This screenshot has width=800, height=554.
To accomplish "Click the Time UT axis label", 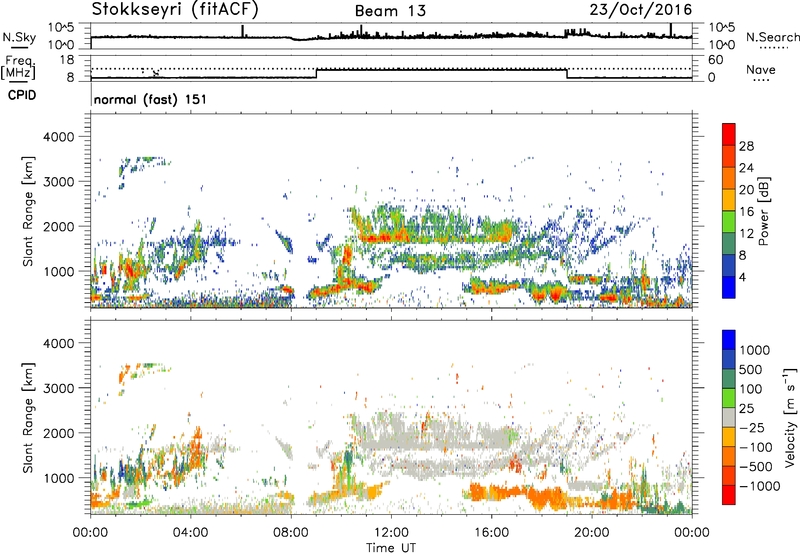I will [x=391, y=548].
